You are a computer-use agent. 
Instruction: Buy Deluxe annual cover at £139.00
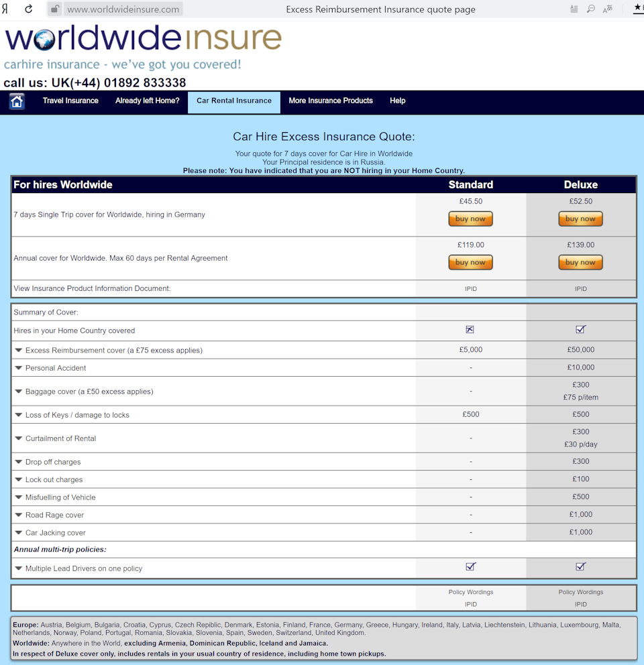[x=580, y=263]
